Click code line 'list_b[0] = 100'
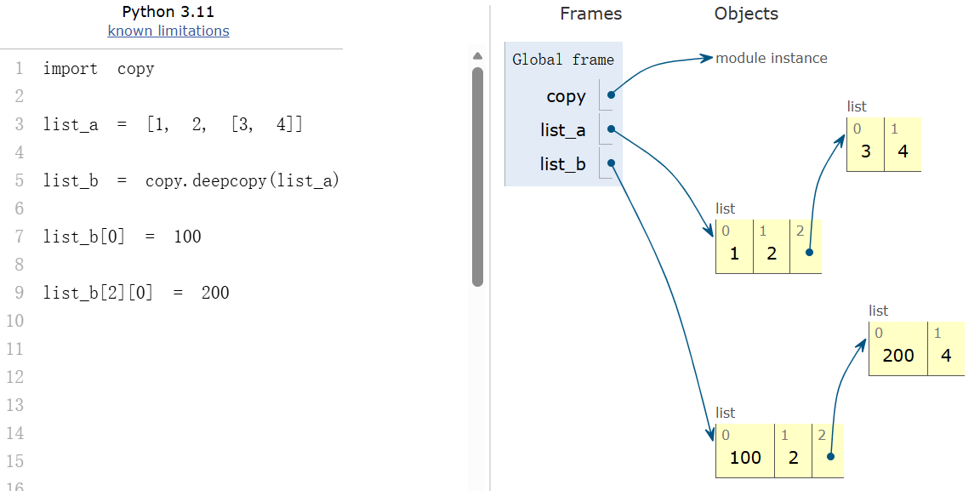Image resolution: width=980 pixels, height=491 pixels. click(x=122, y=237)
